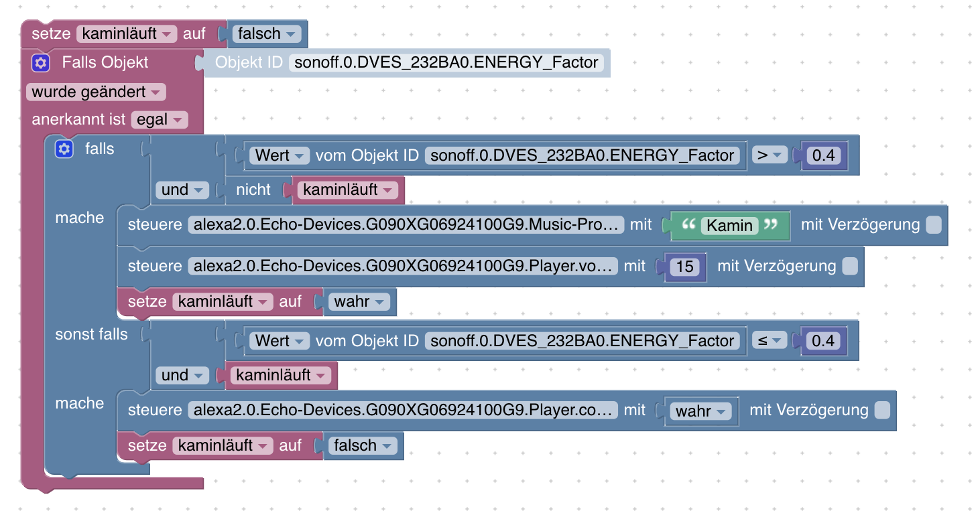Click 'anerkannt ist' label text
The height and width of the screenshot is (517, 980).
pos(78,121)
